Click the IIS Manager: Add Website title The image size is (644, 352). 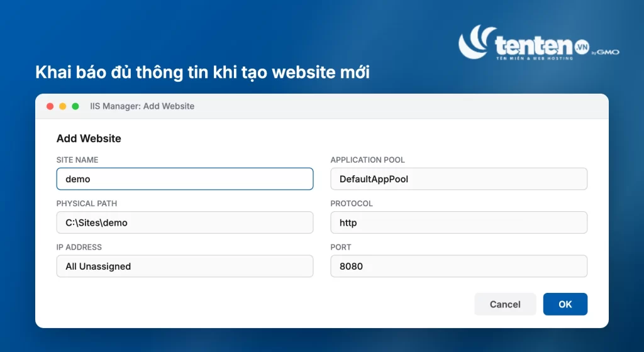click(x=142, y=106)
